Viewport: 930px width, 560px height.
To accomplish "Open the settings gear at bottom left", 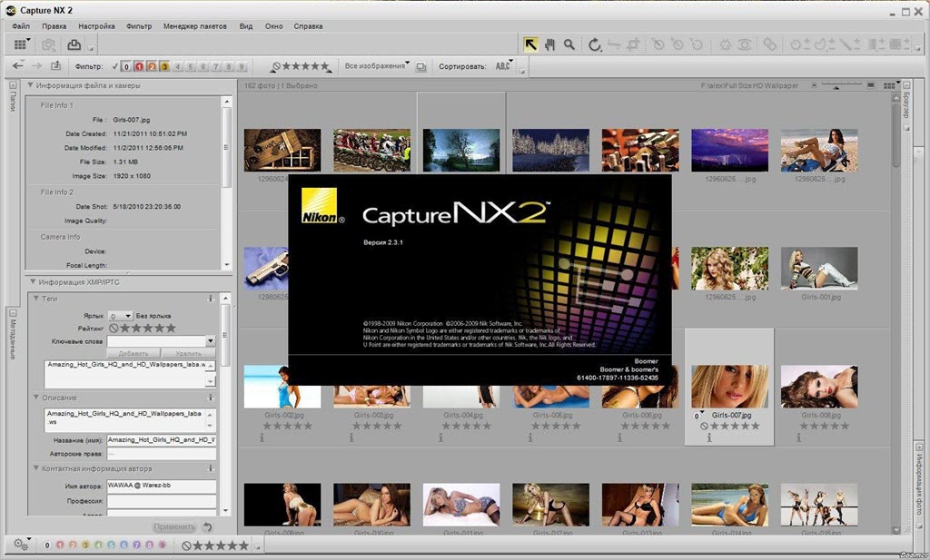I will 21,545.
